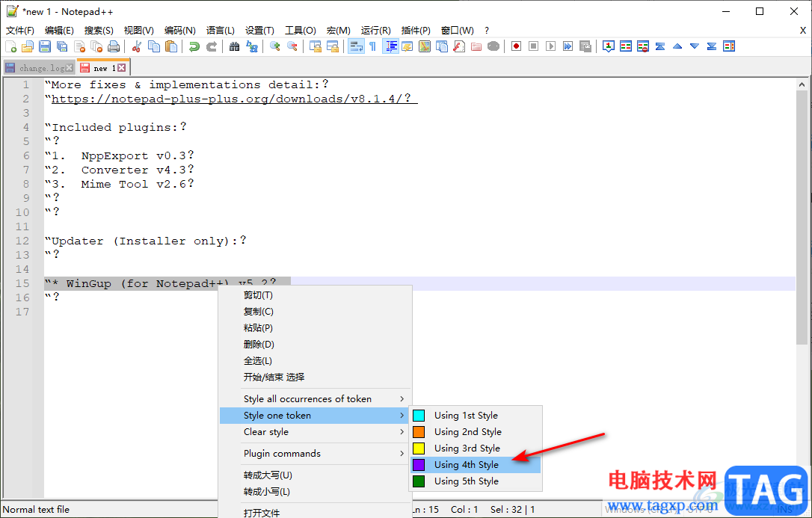Screen dimensions: 812x518
Task: Toggle Show All Characters pilcrow icon
Action: tap(373, 46)
